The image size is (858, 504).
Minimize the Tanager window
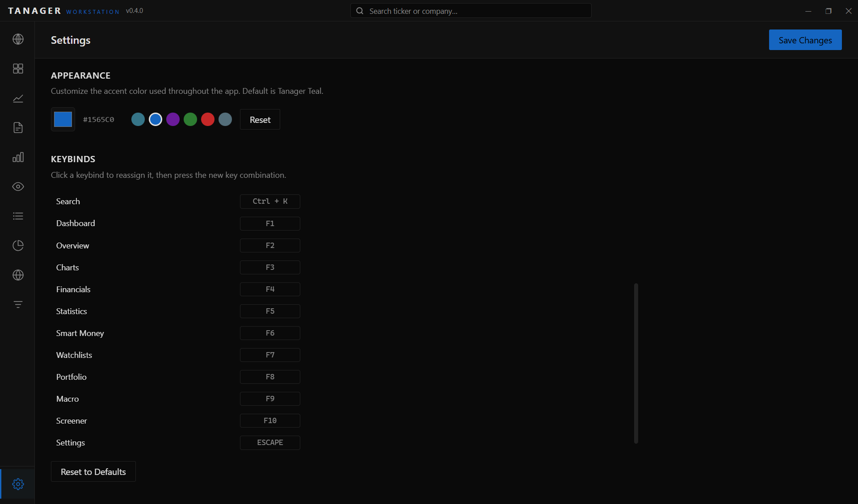(808, 11)
